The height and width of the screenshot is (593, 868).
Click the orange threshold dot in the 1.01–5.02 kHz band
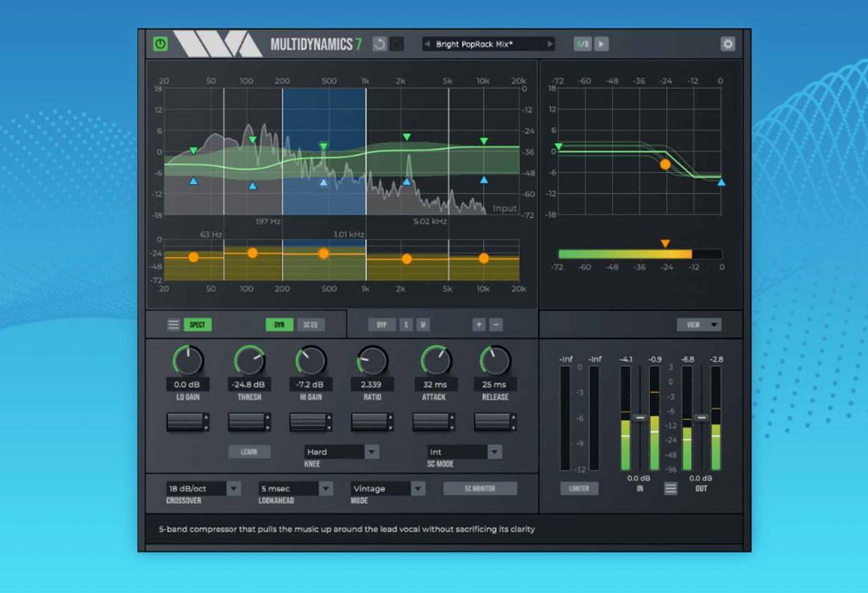(407, 259)
